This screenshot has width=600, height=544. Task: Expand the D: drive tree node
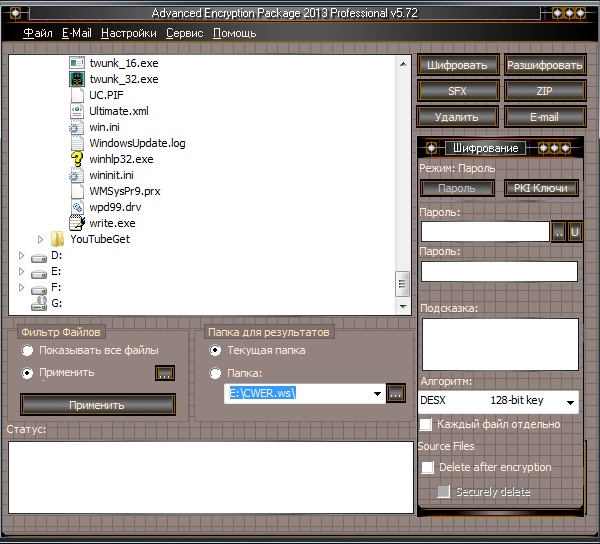[21, 255]
